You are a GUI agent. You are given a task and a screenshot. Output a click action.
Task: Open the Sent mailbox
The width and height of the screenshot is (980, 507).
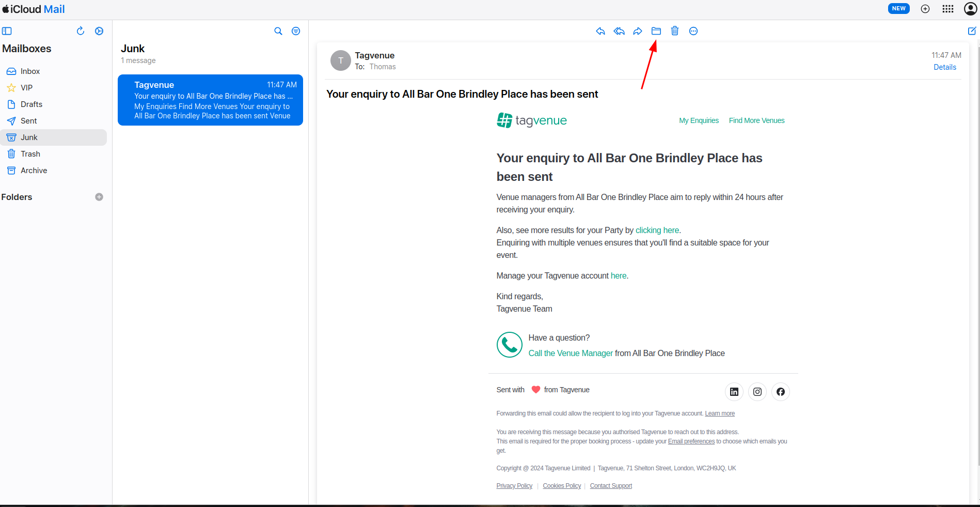[x=54, y=121]
